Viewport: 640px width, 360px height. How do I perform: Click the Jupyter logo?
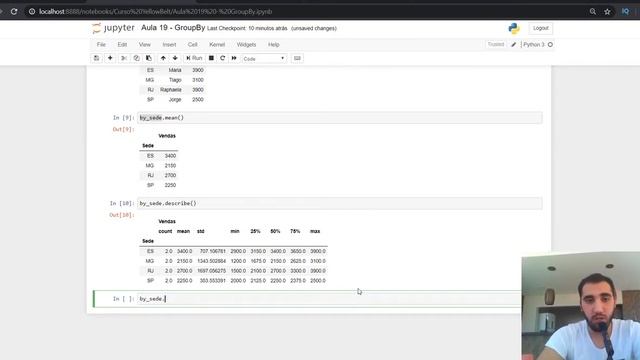click(113, 28)
